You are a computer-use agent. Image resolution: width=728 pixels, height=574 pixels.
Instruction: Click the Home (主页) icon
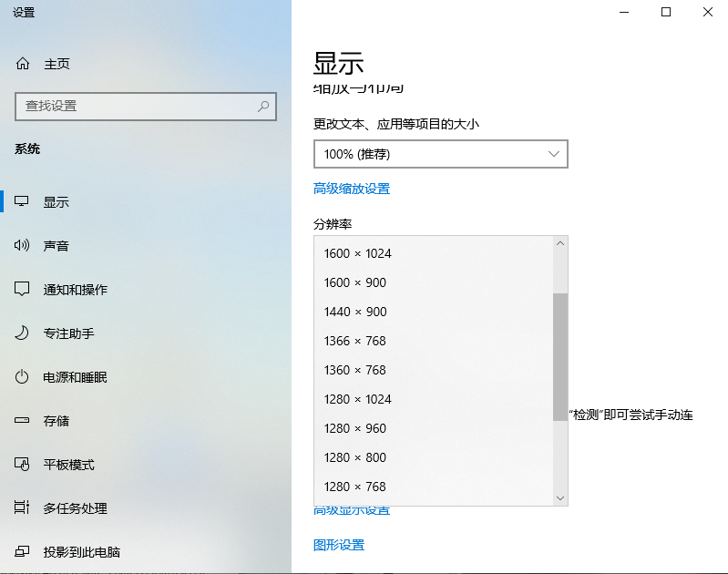23,64
